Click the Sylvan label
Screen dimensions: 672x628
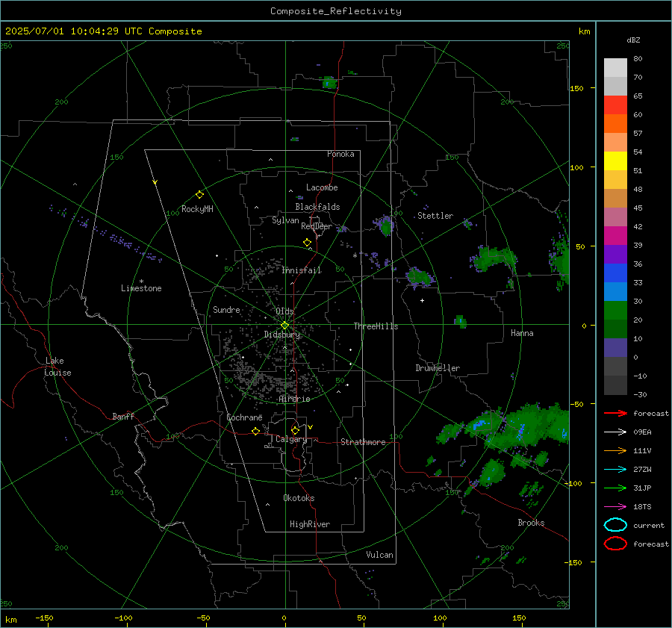tap(285, 220)
